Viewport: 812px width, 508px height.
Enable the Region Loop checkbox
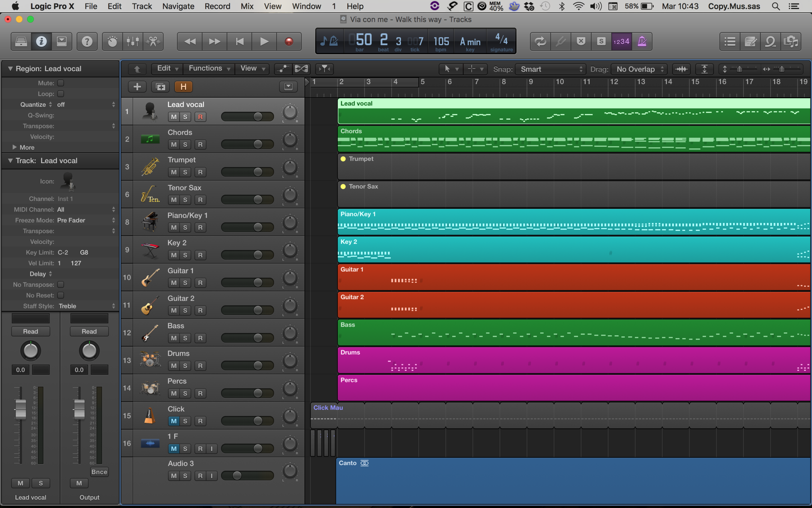[x=61, y=93]
